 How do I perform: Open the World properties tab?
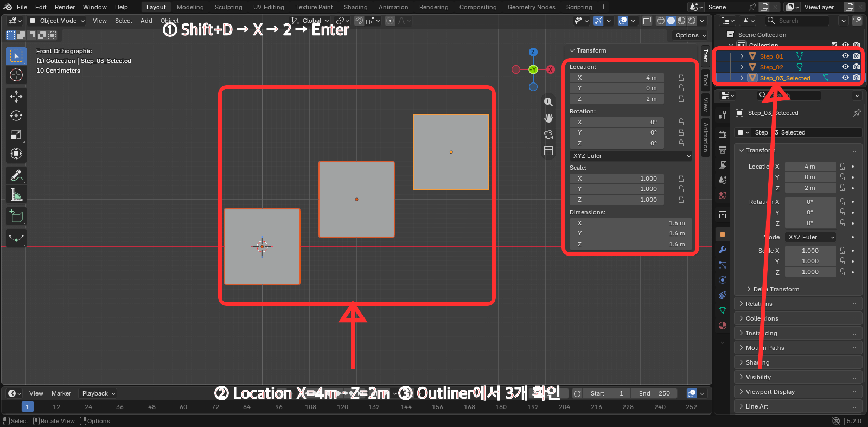[723, 195]
